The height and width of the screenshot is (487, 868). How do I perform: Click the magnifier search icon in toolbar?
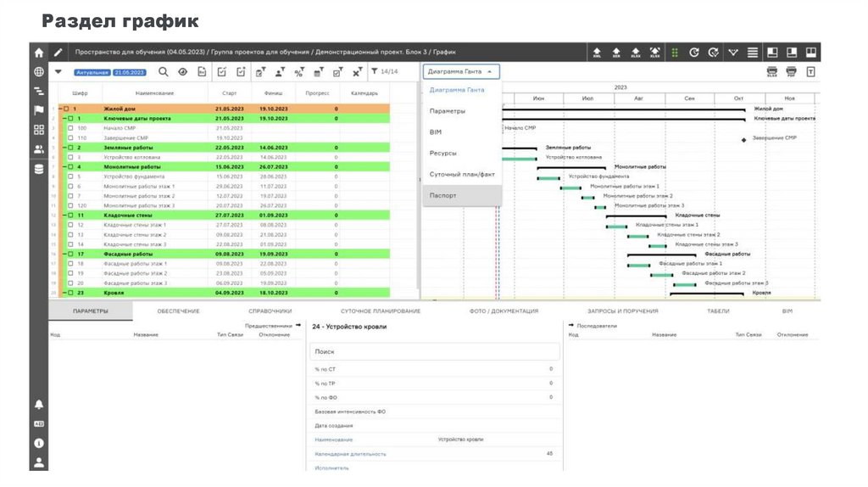click(164, 72)
